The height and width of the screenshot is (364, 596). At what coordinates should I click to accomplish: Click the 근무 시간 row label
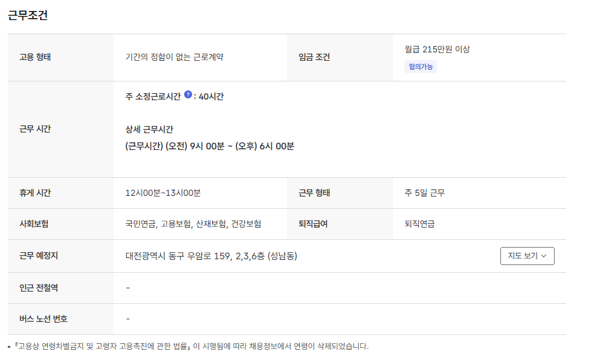(x=35, y=129)
